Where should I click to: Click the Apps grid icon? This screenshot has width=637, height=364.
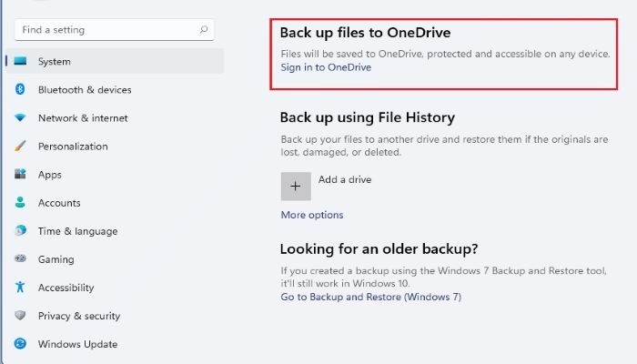pos(20,175)
